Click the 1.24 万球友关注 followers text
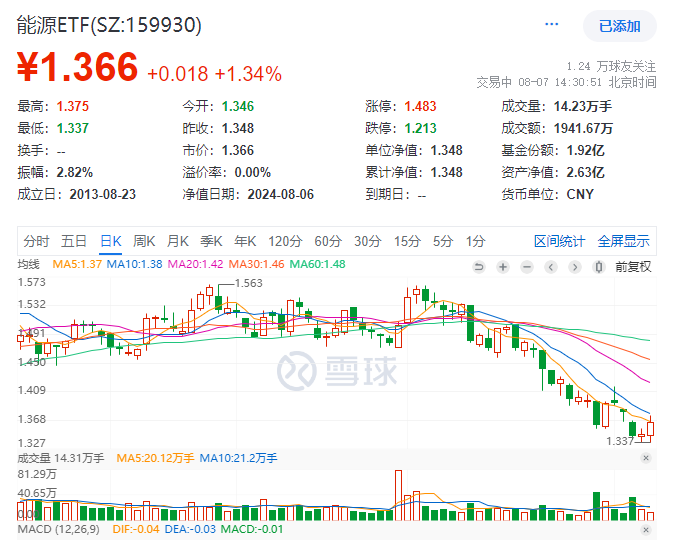The width and height of the screenshot is (675, 540). tap(611, 66)
